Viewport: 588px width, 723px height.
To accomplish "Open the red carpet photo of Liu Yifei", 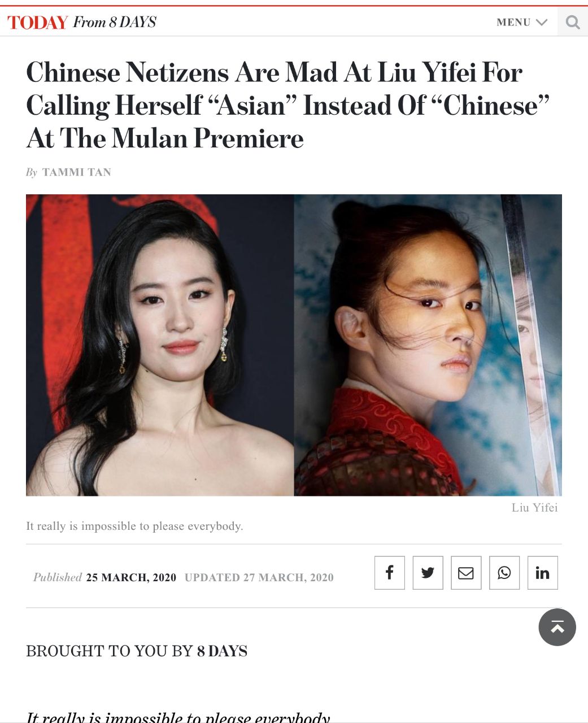I will point(160,345).
